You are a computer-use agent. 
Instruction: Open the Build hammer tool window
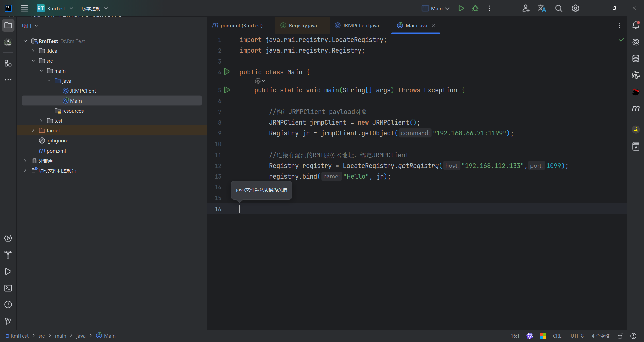(8, 255)
